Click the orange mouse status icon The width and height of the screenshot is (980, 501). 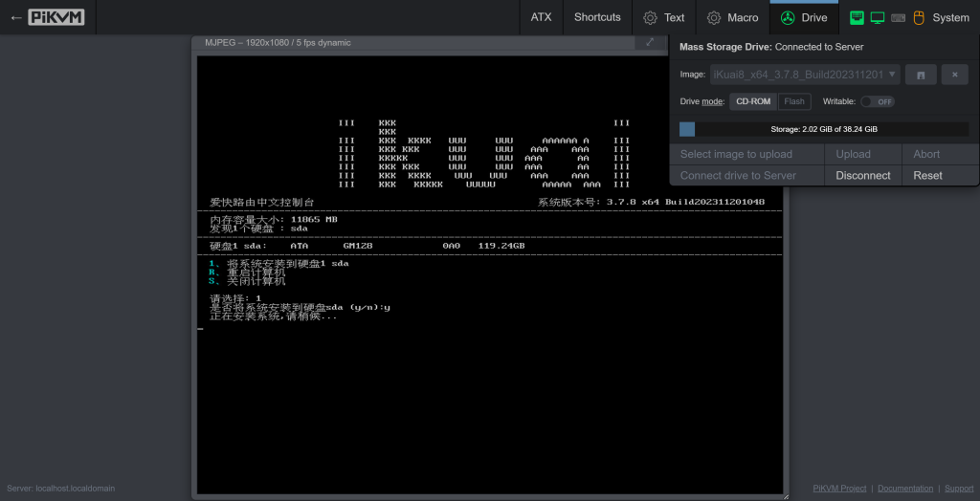918,17
